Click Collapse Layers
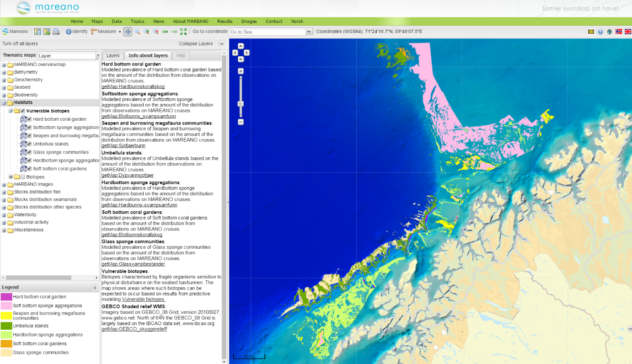This screenshot has width=632, height=364. (196, 43)
